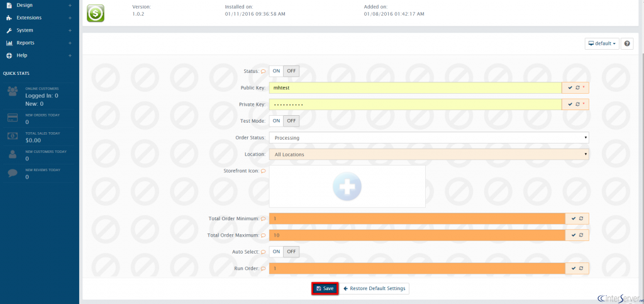The width and height of the screenshot is (644, 304).
Task: Confirm Run Order with checkmark icon
Action: coord(574,268)
